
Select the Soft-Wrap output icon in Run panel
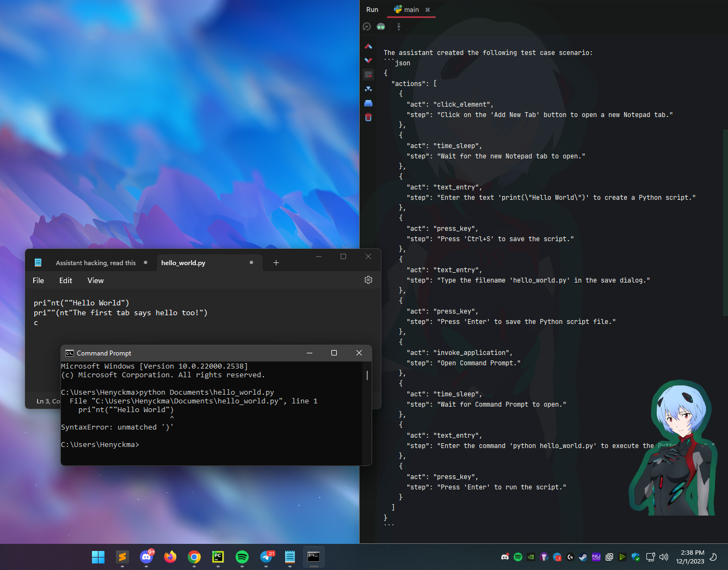coord(368,75)
